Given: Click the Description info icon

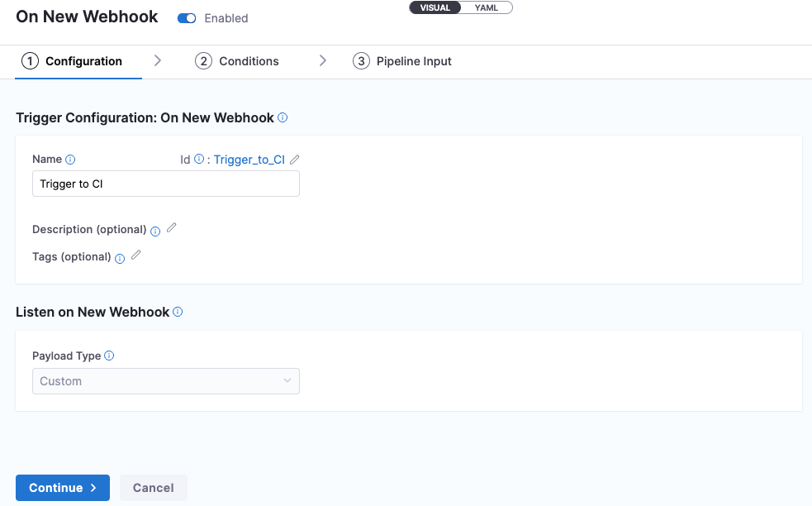Looking at the screenshot, I should (155, 231).
